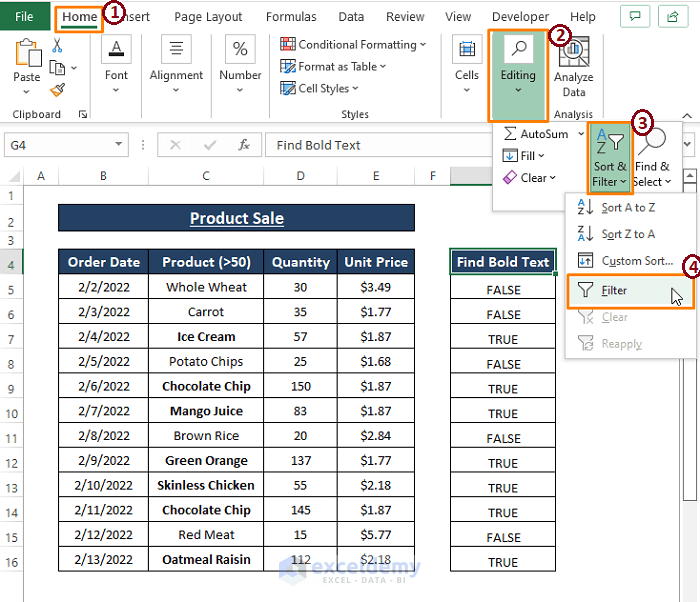Open Format as Table dropdown
Screen dimensions: 700x602
(333, 67)
